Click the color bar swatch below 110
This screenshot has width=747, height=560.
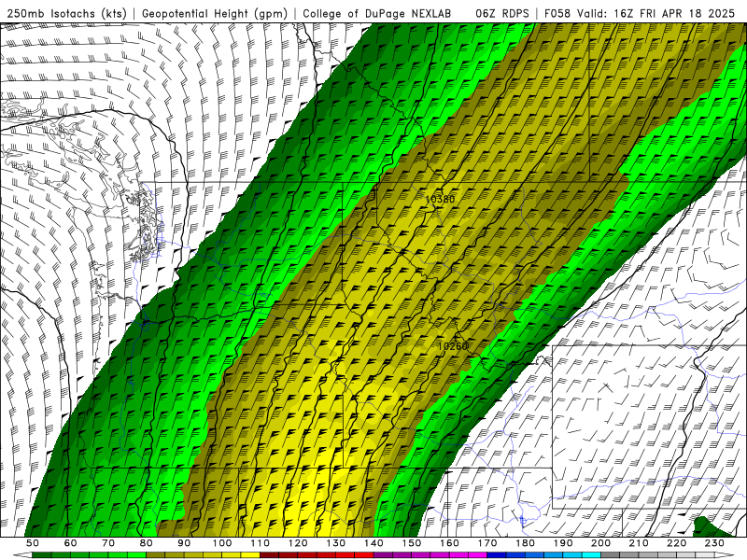coord(269,555)
